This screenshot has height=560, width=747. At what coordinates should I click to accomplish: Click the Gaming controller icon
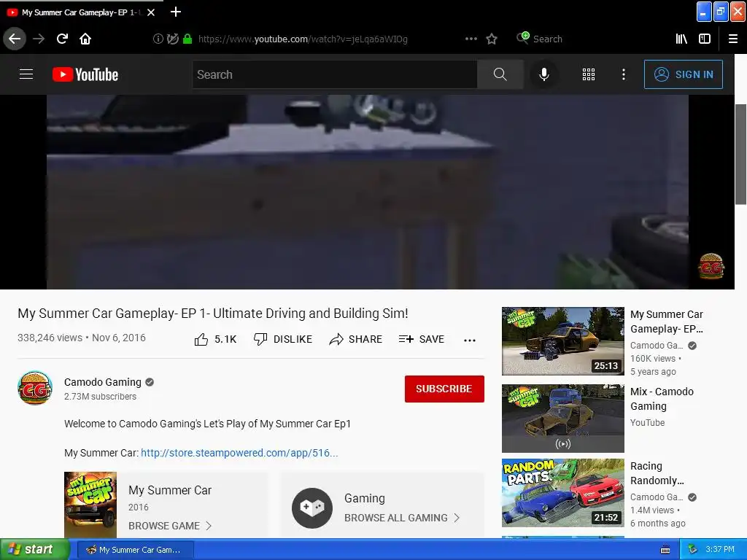(x=312, y=508)
